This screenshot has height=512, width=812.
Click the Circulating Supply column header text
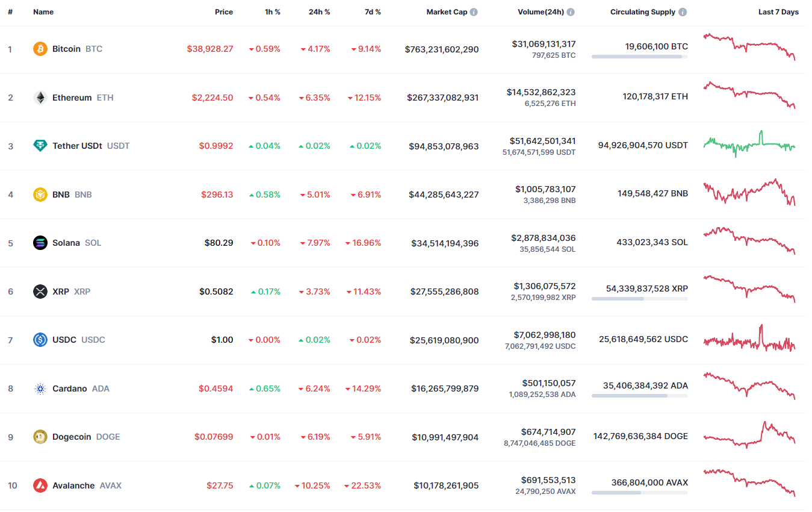click(643, 12)
